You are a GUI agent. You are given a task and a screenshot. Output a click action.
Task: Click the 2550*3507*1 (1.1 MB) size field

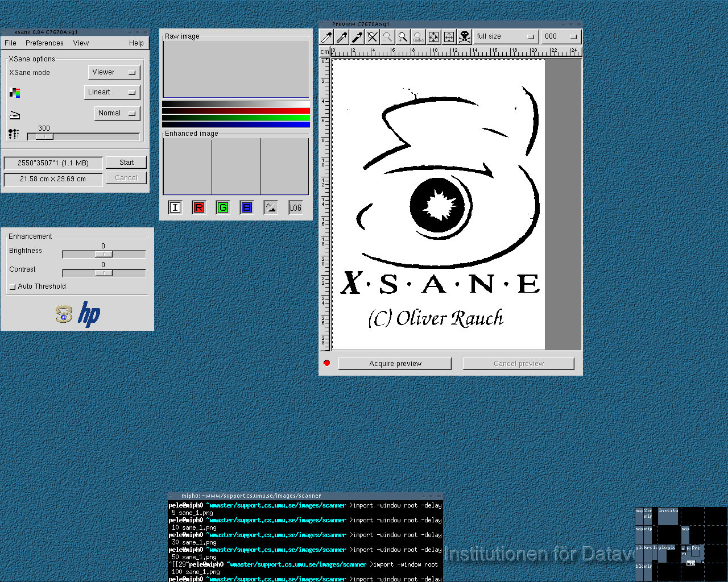coord(53,163)
